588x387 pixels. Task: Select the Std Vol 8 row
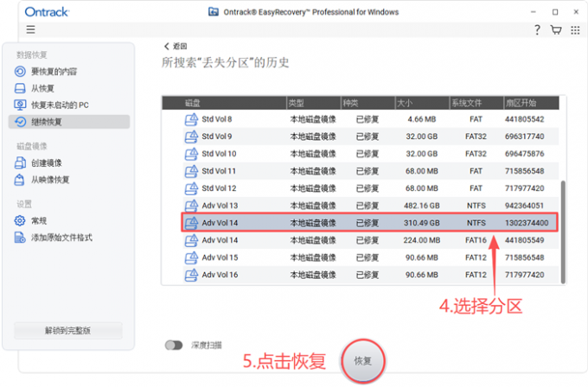coord(371,119)
